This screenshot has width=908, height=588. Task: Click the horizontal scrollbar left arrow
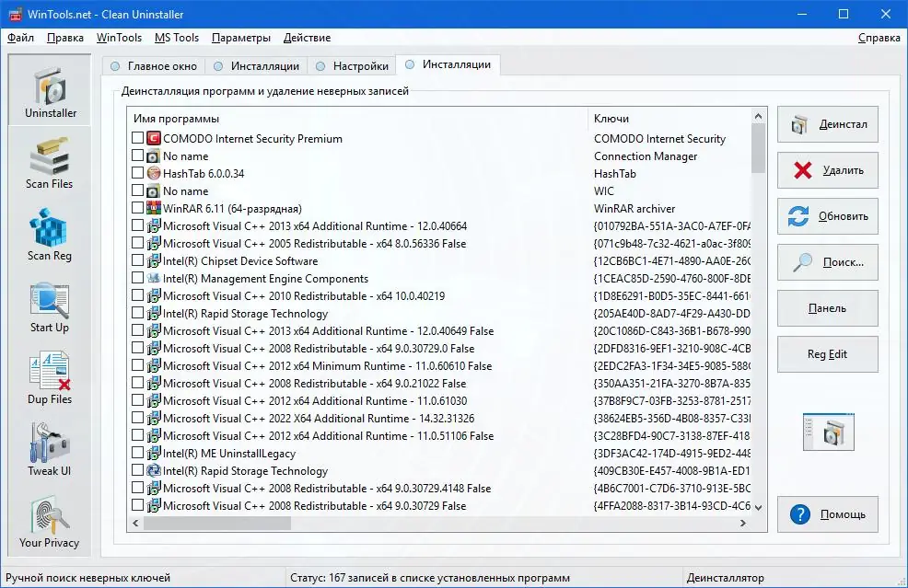point(135,523)
